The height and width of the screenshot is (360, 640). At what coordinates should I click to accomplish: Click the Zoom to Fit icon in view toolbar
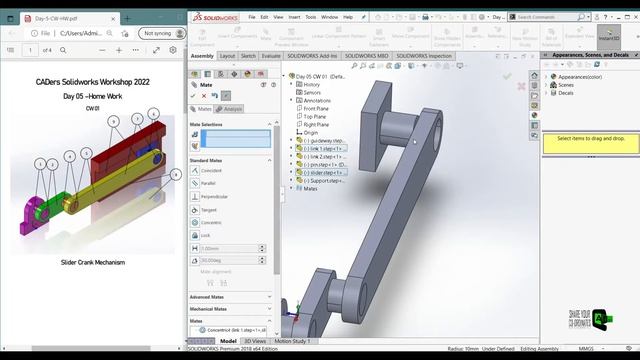click(354, 66)
